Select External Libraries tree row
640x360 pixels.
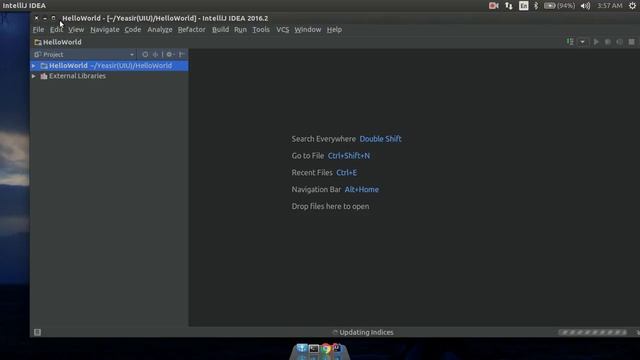pos(109,76)
